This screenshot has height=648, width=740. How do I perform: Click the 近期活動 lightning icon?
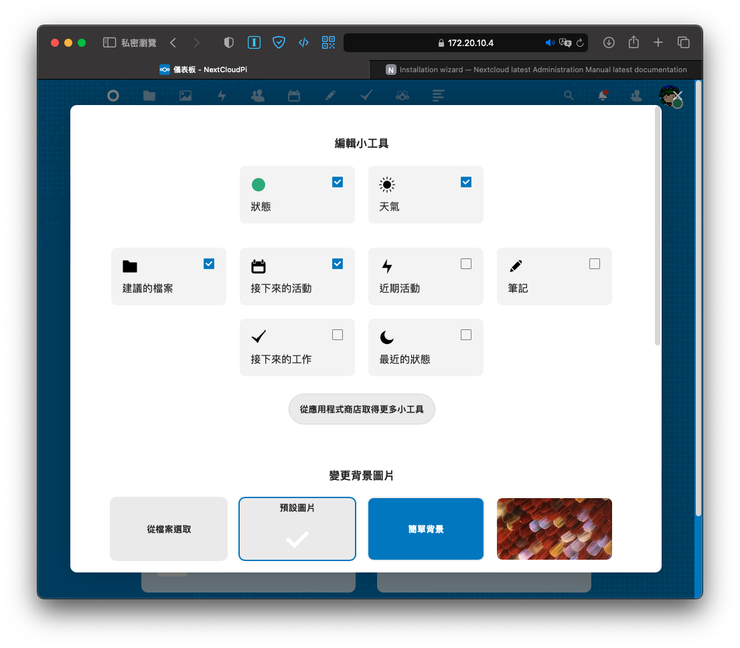[387, 266]
